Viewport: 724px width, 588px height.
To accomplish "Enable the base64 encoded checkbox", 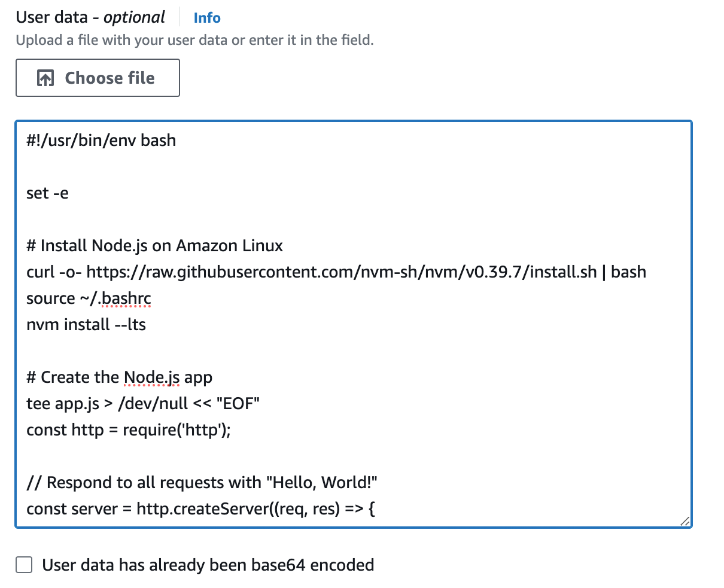I will point(24,565).
